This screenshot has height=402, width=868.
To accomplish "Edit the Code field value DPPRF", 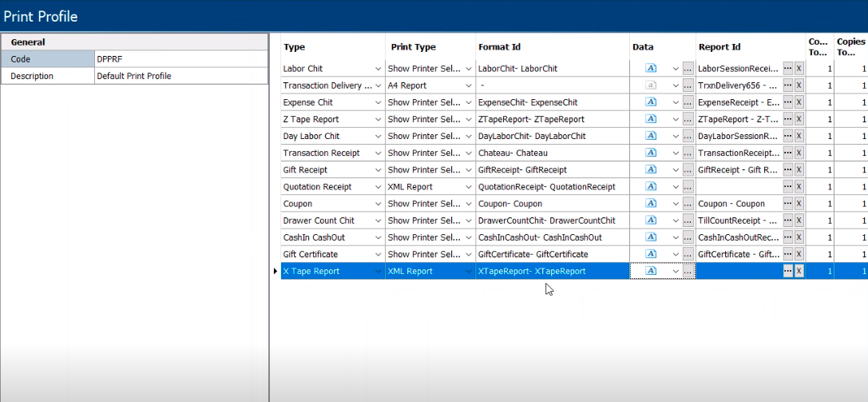I will 181,59.
